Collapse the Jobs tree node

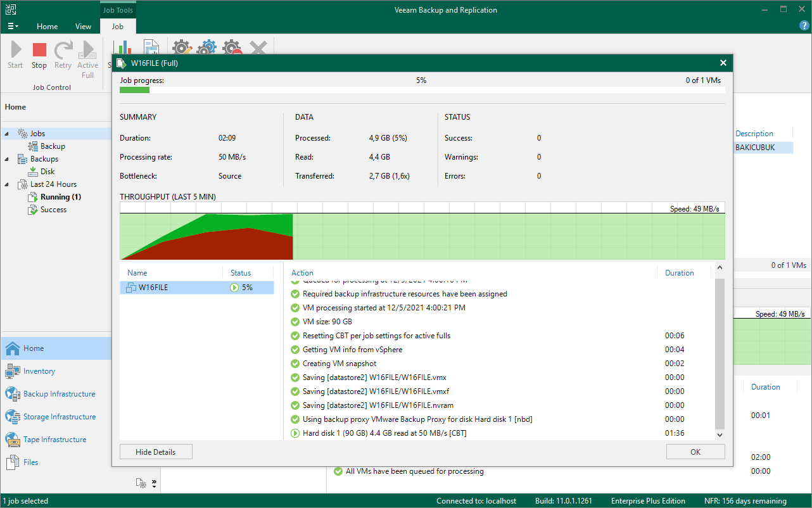(8, 134)
